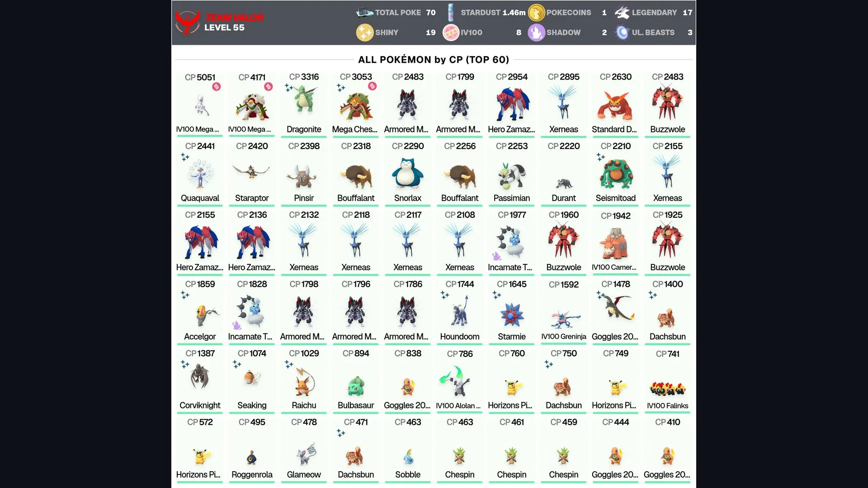Image resolution: width=868 pixels, height=488 pixels.
Task: Click the Ultra Beasts wormhole icon
Action: pyautogui.click(x=622, y=33)
